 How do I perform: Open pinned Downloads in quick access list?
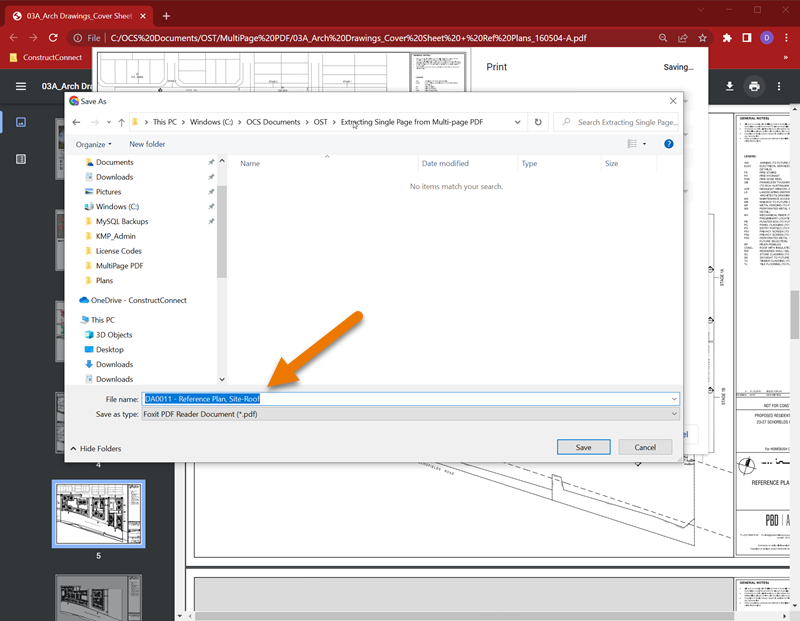(114, 177)
